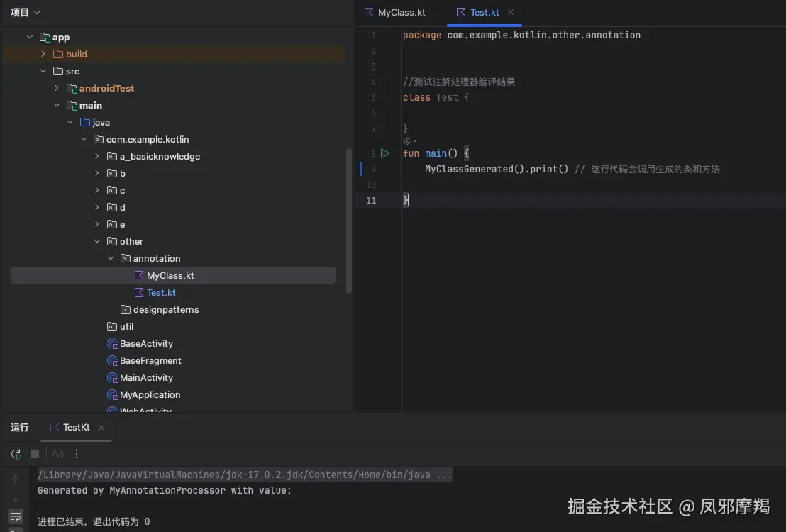The image size is (786, 532).
Task: Close the Test.kt editor tab
Action: point(511,12)
